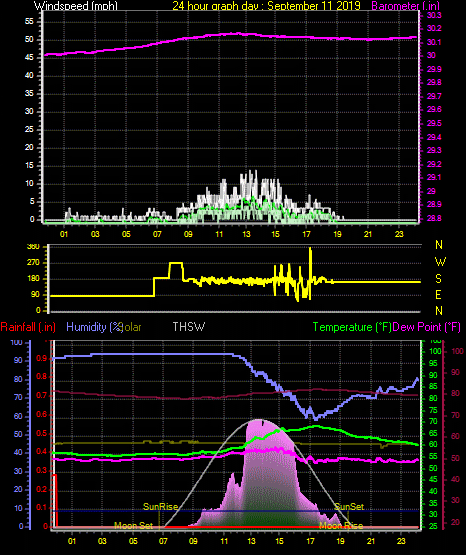Click the Moon Set marker label
The image size is (466, 555).
click(x=133, y=526)
